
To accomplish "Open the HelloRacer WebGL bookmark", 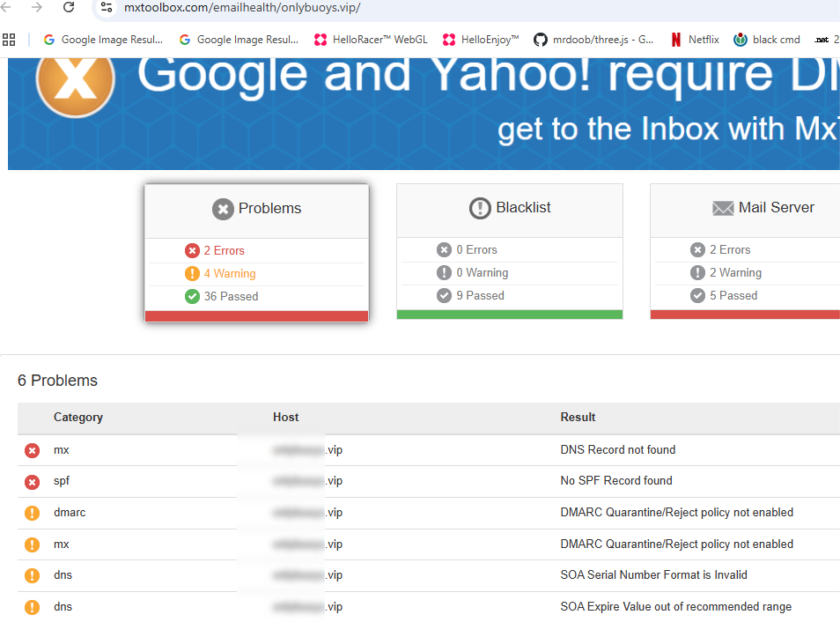I will [371, 39].
